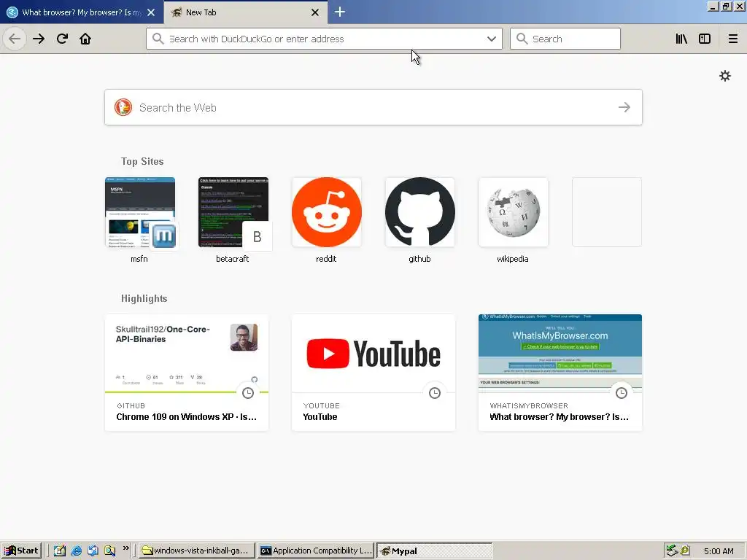Click the magnifier in toolbar Search box
Image resolution: width=747 pixels, height=560 pixels.
pos(522,39)
